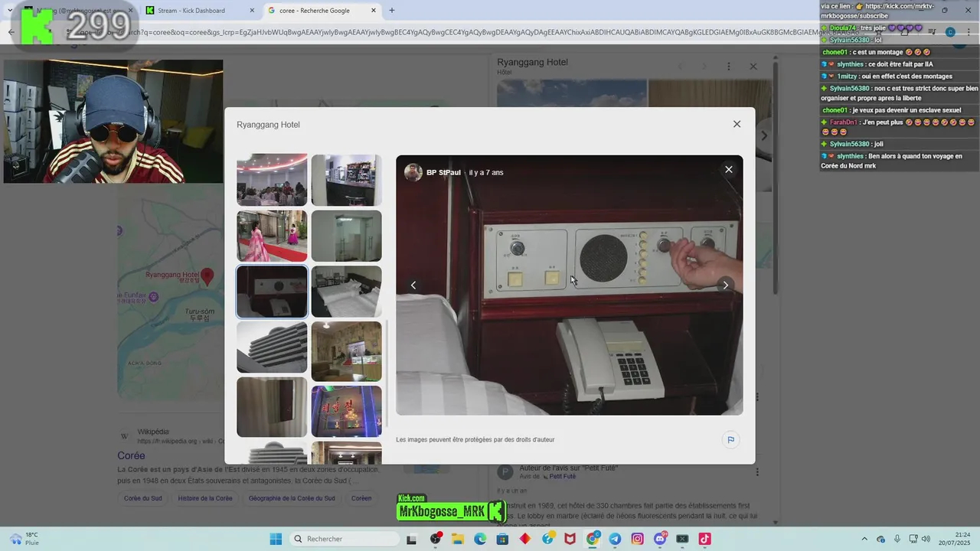Screen dimensions: 980x551
Task: Advance to the next photo
Action: 725,285
